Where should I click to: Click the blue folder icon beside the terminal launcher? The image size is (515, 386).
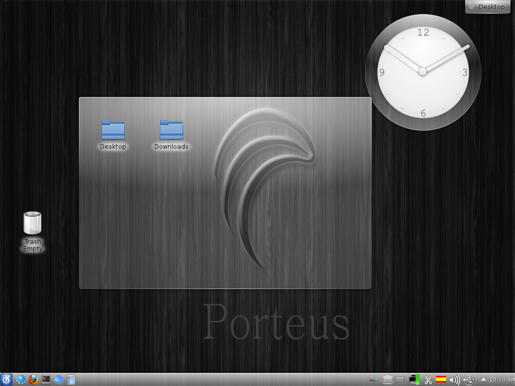pyautogui.click(x=59, y=379)
